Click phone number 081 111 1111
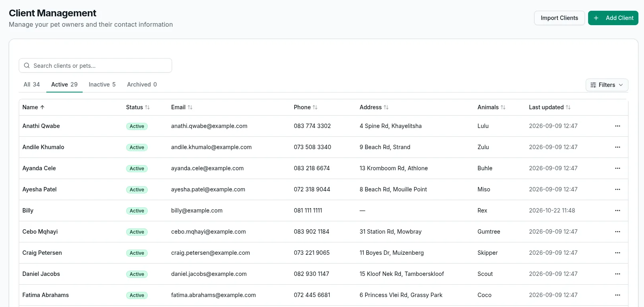644x307 pixels. coord(308,211)
